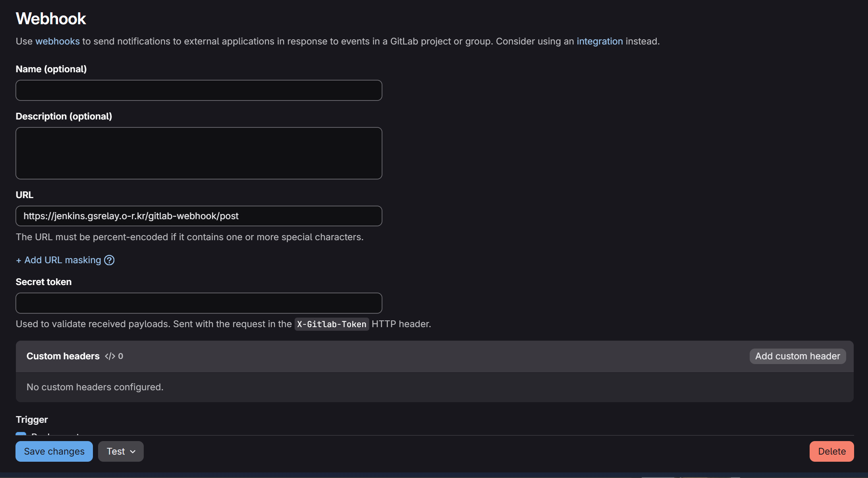Focus the Secret token input box

pos(199,303)
